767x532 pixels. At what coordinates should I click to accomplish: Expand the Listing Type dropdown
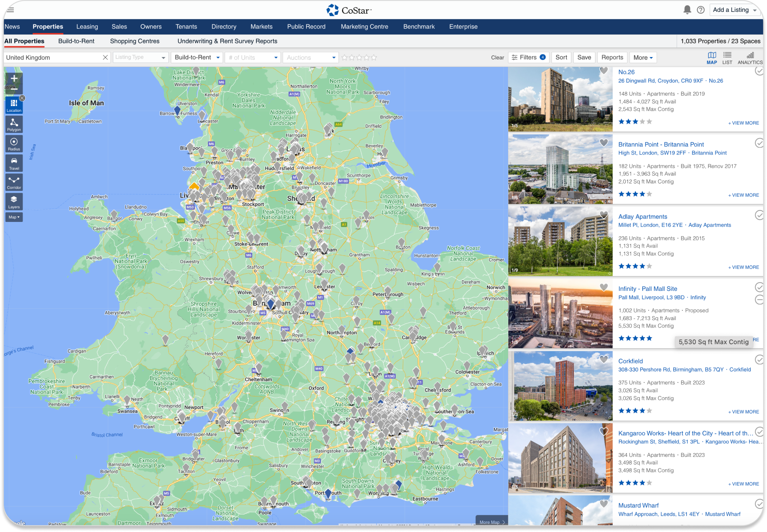click(140, 57)
